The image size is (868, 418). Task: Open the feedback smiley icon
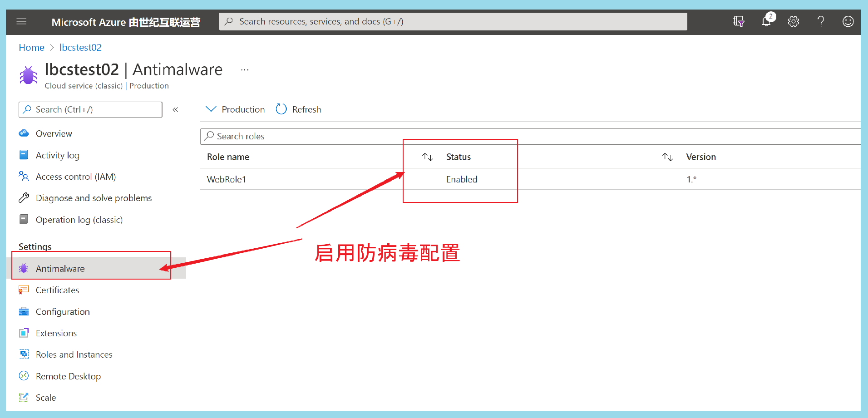[848, 21]
